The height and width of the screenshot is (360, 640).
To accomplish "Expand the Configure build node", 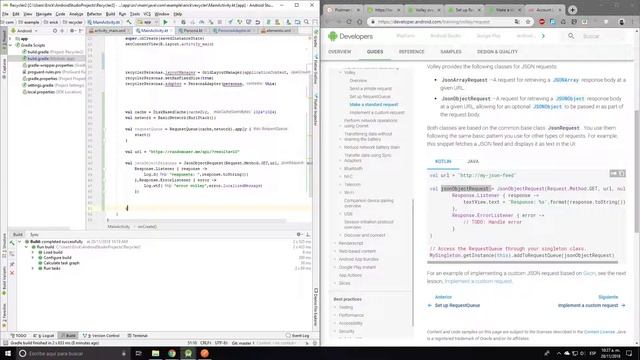I will (x=33, y=258).
